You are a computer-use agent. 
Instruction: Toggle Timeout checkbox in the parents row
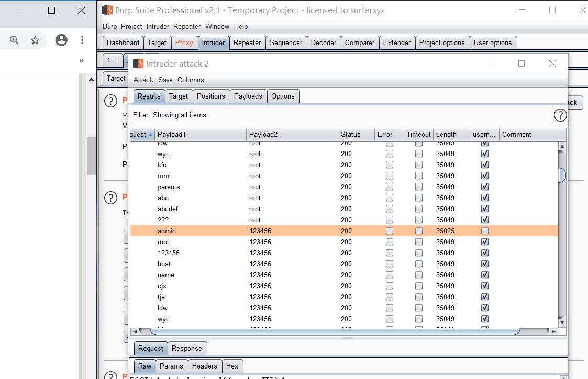pyautogui.click(x=419, y=187)
